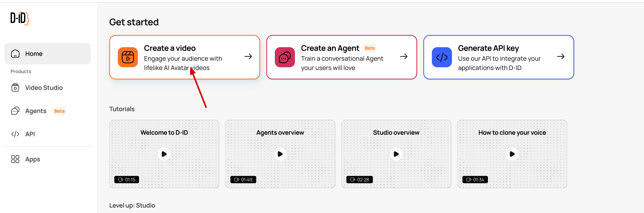Viewport: 644px width, 213px height.
Task: Click the blue Generate API key code icon
Action: 442,57
